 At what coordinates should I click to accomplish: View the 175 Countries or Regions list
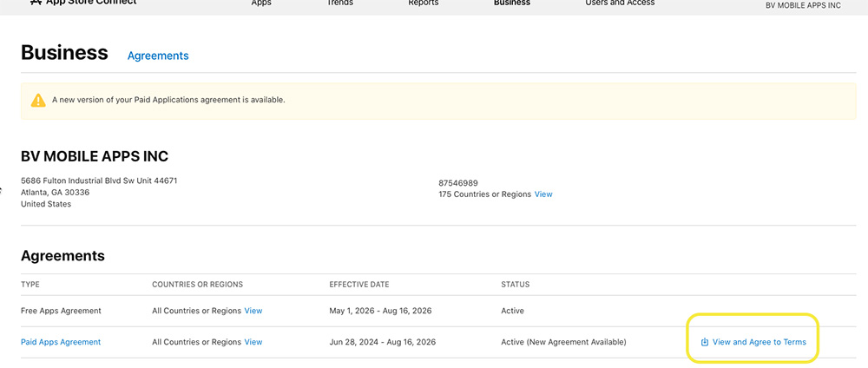(543, 194)
